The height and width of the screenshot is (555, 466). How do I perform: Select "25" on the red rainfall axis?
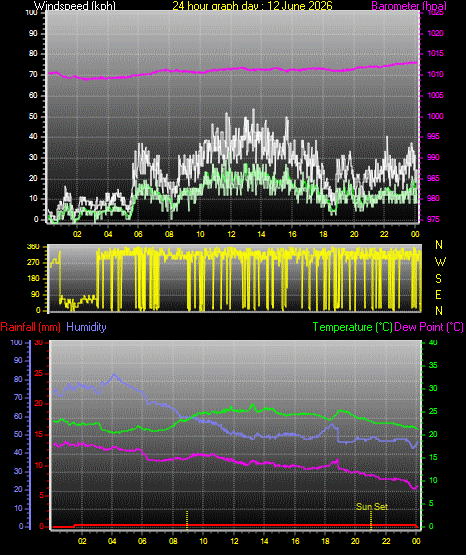click(x=39, y=373)
